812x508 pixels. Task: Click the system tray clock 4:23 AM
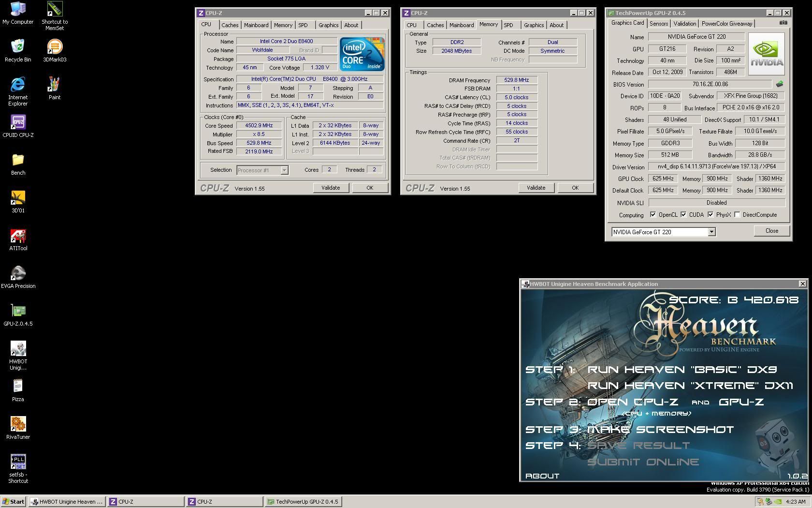pyautogui.click(x=796, y=502)
